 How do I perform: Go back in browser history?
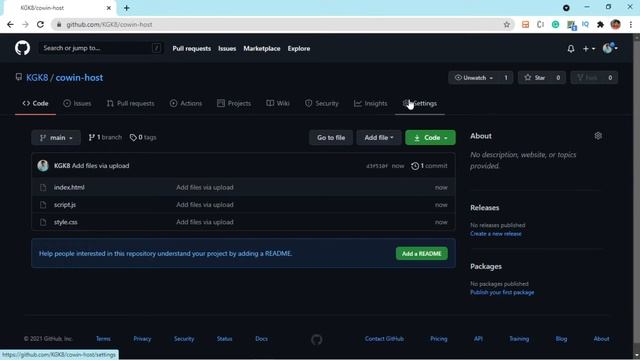10,24
